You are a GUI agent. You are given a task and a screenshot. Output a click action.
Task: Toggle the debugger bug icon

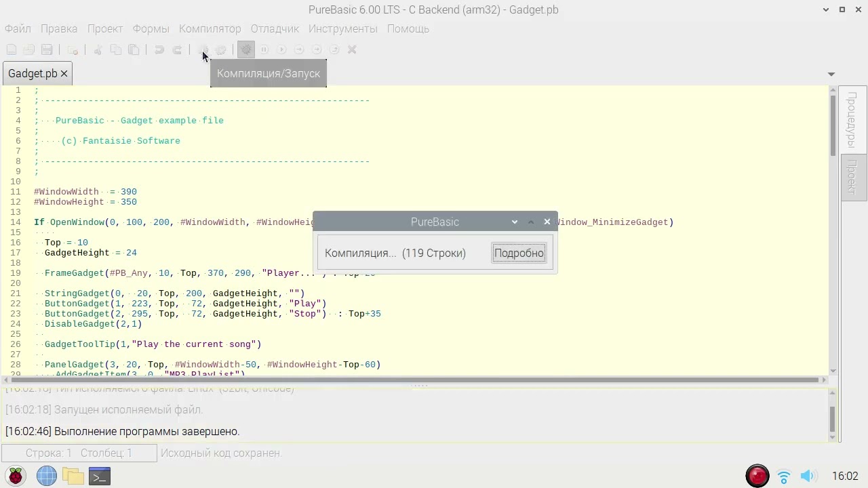(246, 49)
